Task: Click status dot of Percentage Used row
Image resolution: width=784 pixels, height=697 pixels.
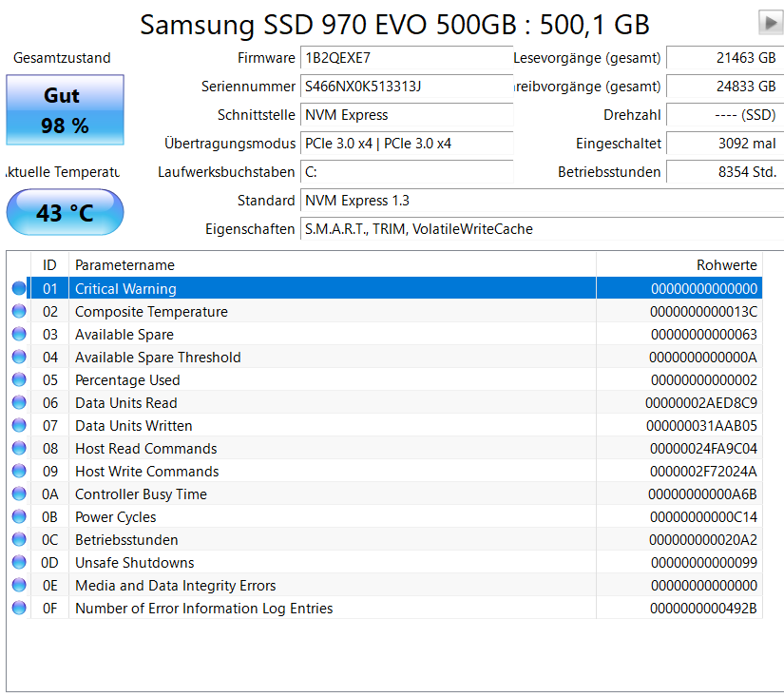Action: click(x=19, y=379)
